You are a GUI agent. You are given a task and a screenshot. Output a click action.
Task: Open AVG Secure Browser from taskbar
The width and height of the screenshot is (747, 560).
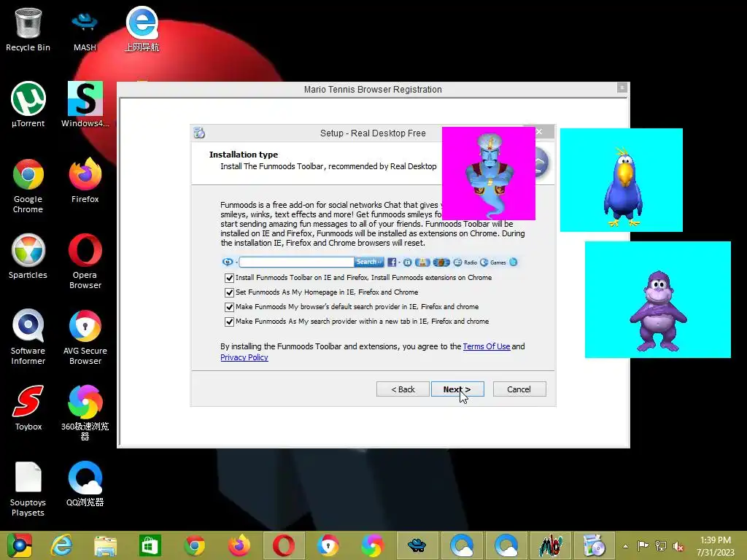[328, 545]
